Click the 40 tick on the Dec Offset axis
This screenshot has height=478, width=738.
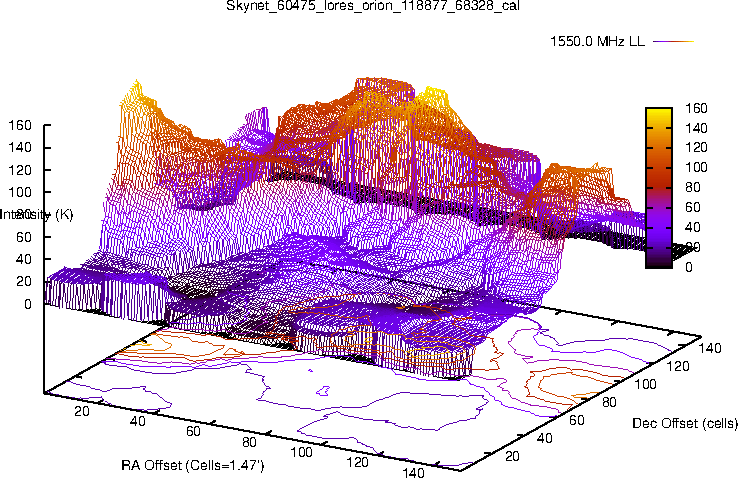[545, 438]
